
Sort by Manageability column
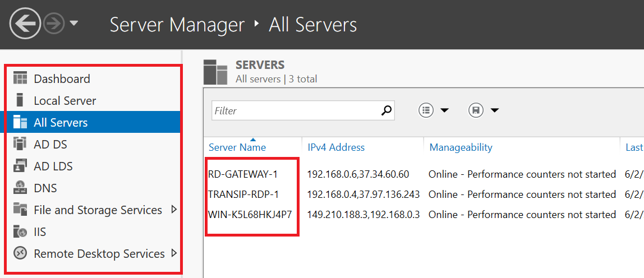point(461,147)
